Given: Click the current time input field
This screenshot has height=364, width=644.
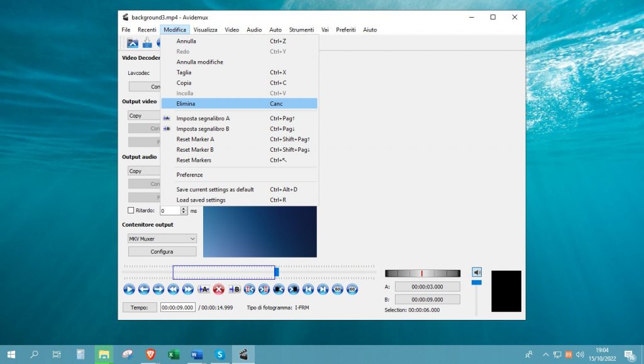Looking at the screenshot, I should 178,307.
